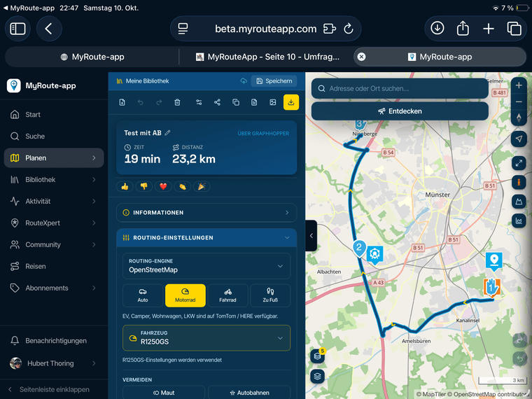Image resolution: width=532 pixels, height=399 pixels.
Task: Open Routing-Engine OpenStreetMap dropdown
Action: click(x=206, y=266)
